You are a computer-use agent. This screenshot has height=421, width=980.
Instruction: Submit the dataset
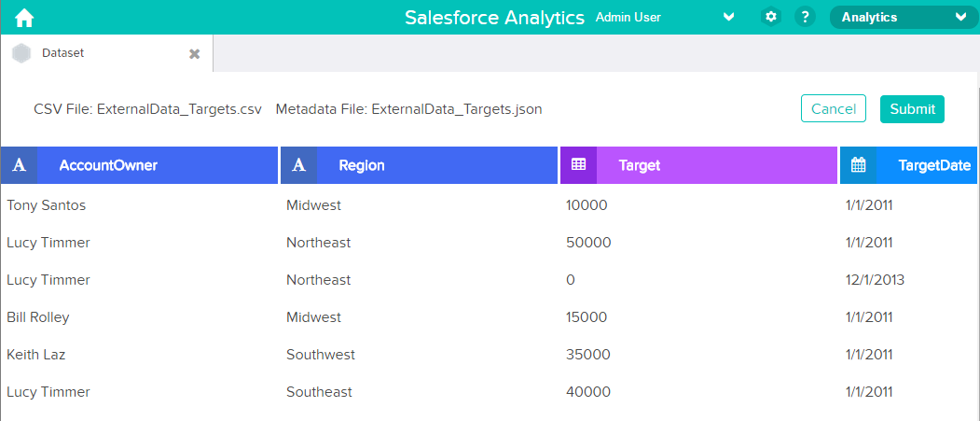pyautogui.click(x=913, y=109)
